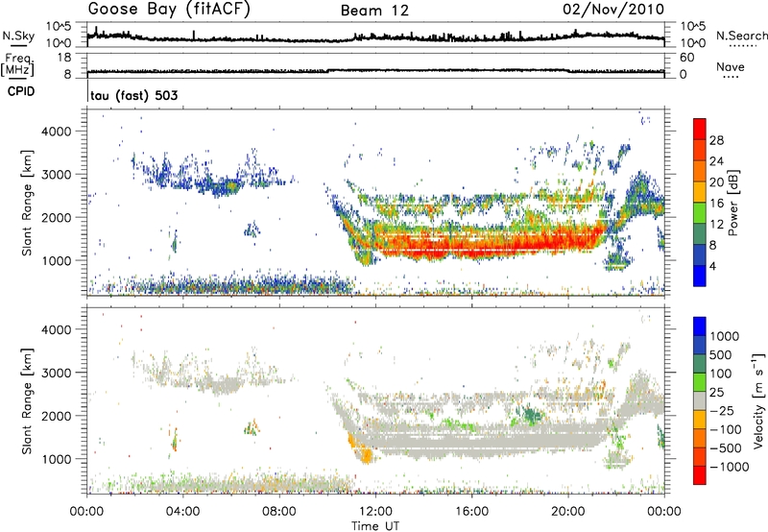768x532 pixels.
Task: Click the '20:00' time axis tick label
Action: pyautogui.click(x=568, y=512)
